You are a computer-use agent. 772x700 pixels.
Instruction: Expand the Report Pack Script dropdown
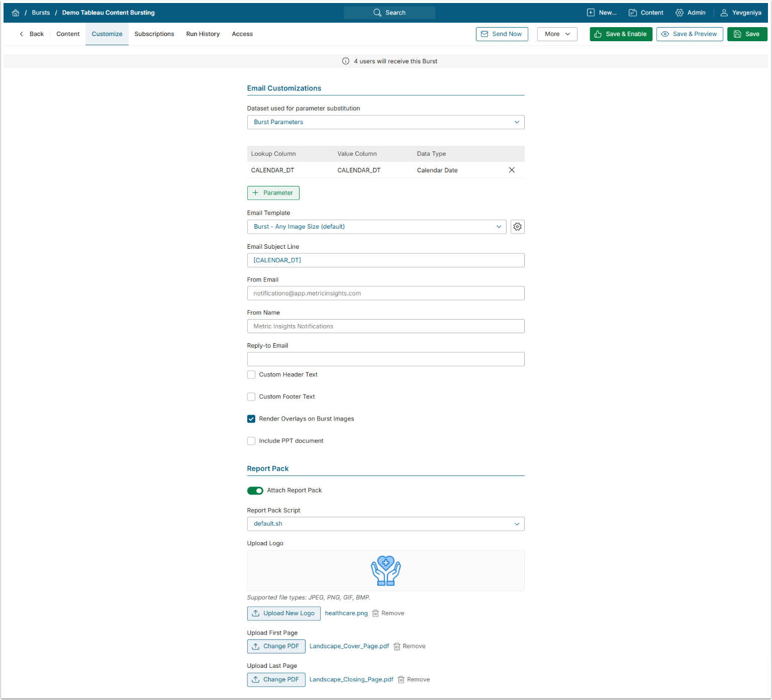pyautogui.click(x=385, y=524)
